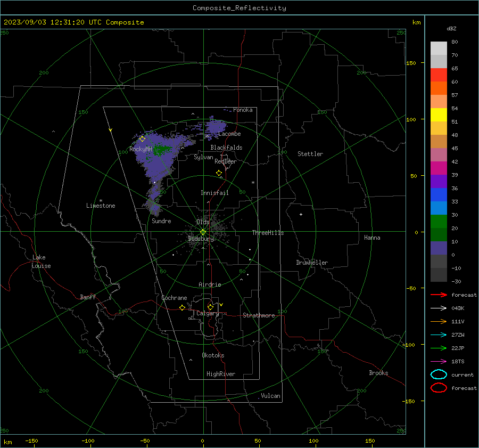Screen dimensions: 479x448
Task: Click the white plus marker west of Hanna
Action: pos(301,214)
